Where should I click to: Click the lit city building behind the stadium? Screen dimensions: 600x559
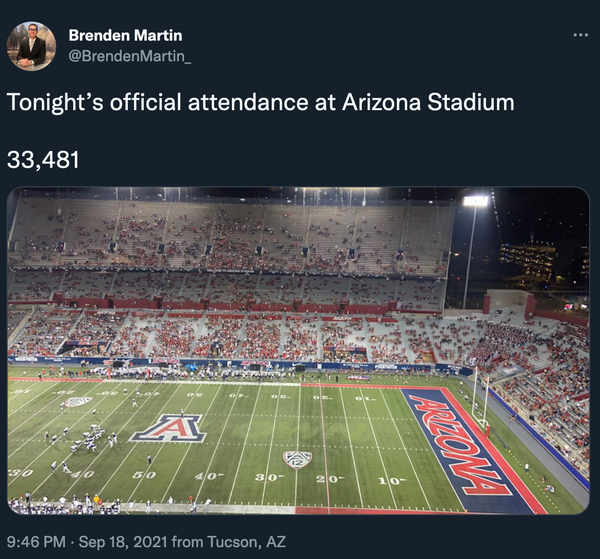click(x=527, y=260)
